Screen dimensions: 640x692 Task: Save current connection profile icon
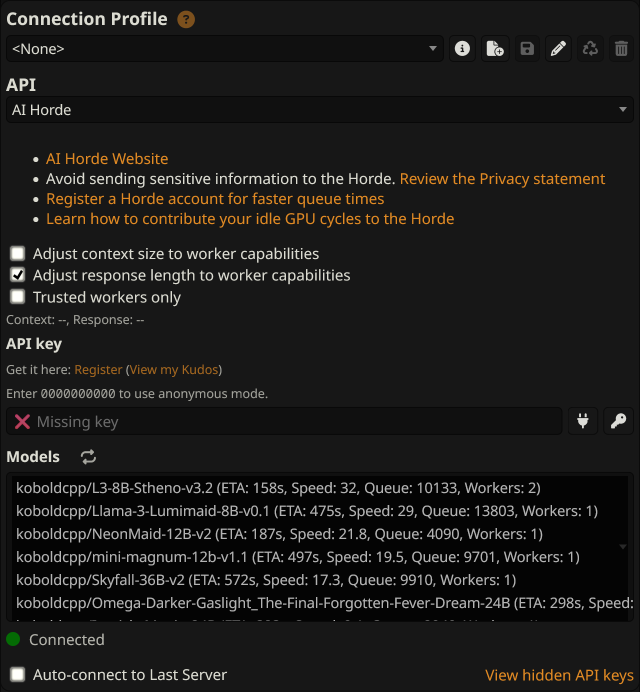[527, 49]
